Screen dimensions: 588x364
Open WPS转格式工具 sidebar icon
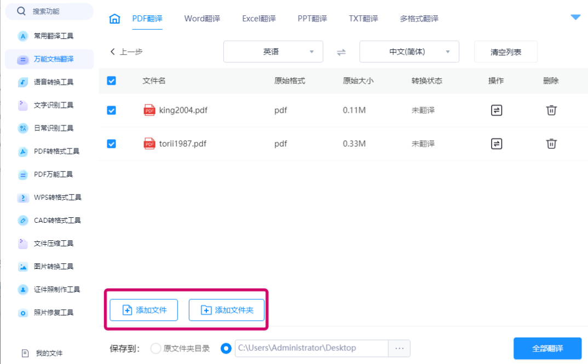(23, 198)
